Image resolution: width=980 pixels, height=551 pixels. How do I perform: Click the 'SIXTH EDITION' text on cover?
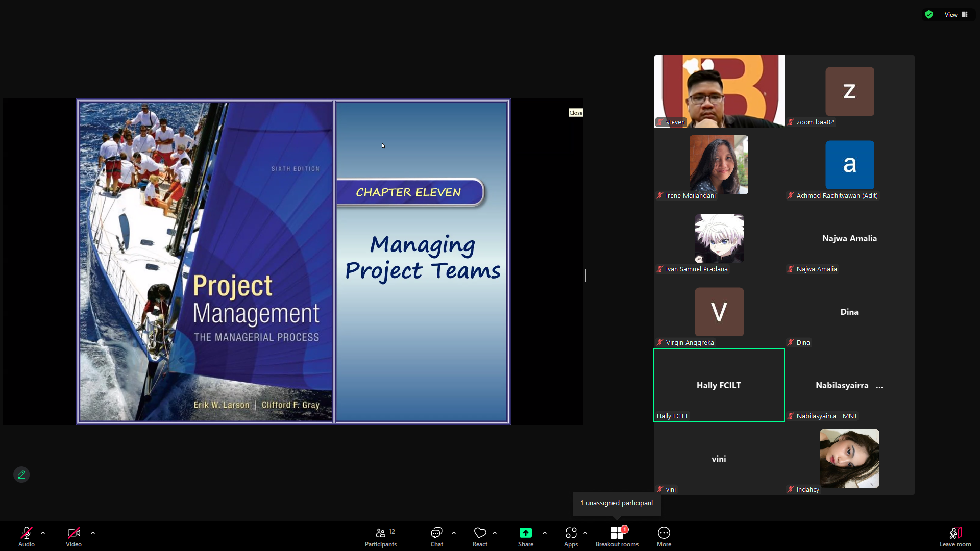click(296, 169)
